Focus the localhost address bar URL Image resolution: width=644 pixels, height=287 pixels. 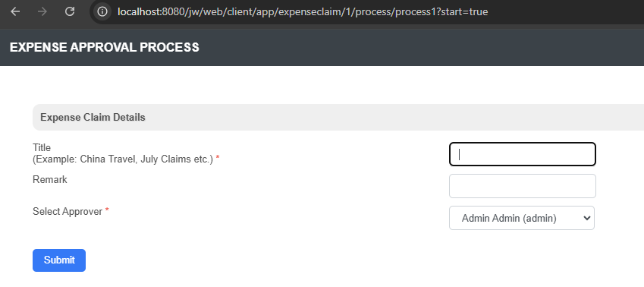click(x=303, y=11)
